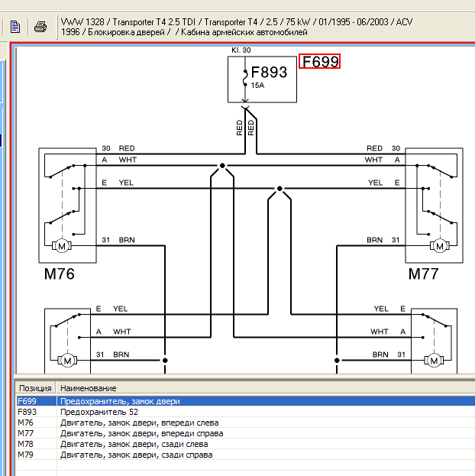Select the F893 fuse label in diagram
This screenshot has width=475, height=476.
point(269,72)
